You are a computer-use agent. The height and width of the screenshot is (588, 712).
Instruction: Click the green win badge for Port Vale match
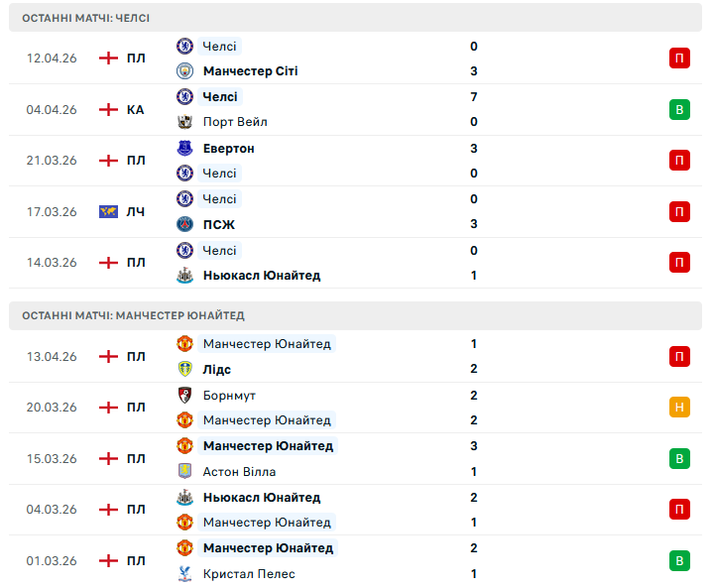[x=679, y=109]
